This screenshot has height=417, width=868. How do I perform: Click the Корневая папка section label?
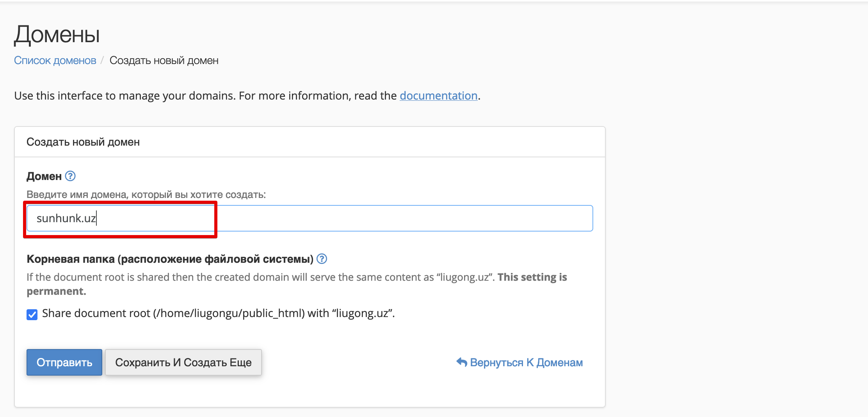click(170, 259)
